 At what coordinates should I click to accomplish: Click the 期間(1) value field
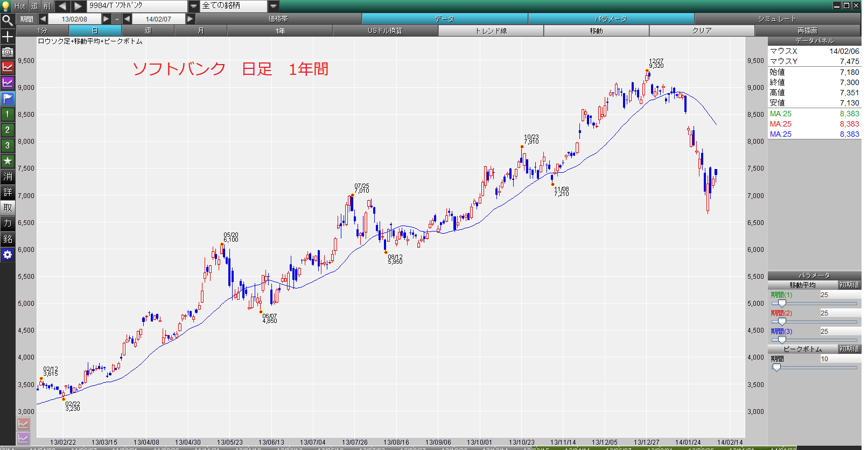(839, 295)
